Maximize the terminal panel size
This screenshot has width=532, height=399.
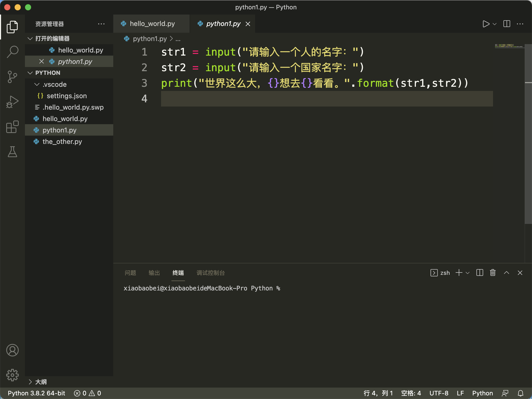(506, 273)
